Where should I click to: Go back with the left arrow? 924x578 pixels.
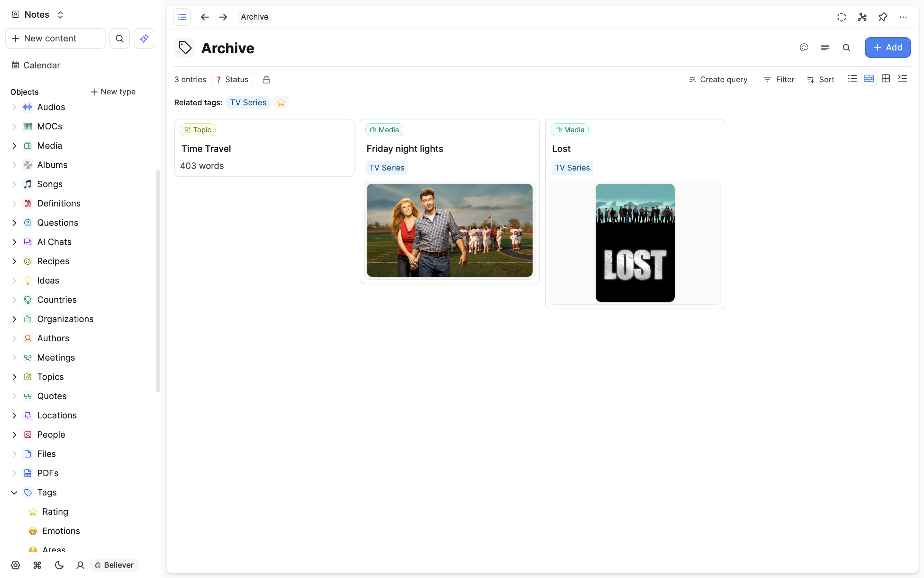(205, 17)
